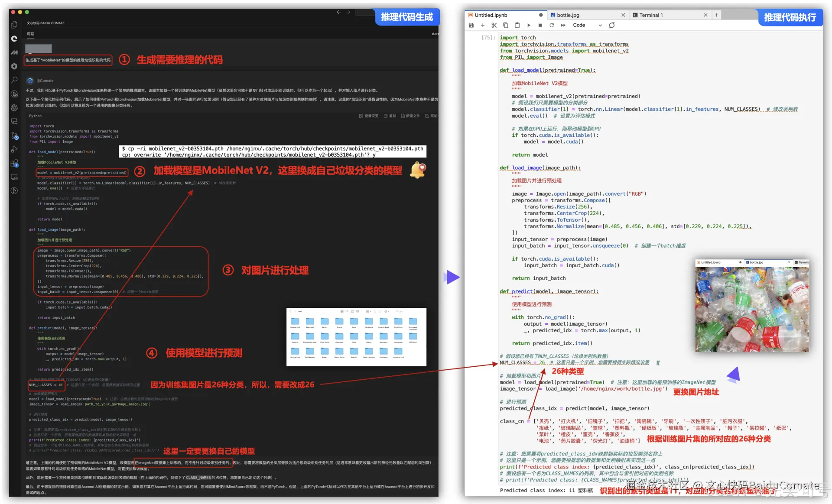The image size is (832, 504).
Task: Click 新建文件 above the code block
Action: click(410, 116)
